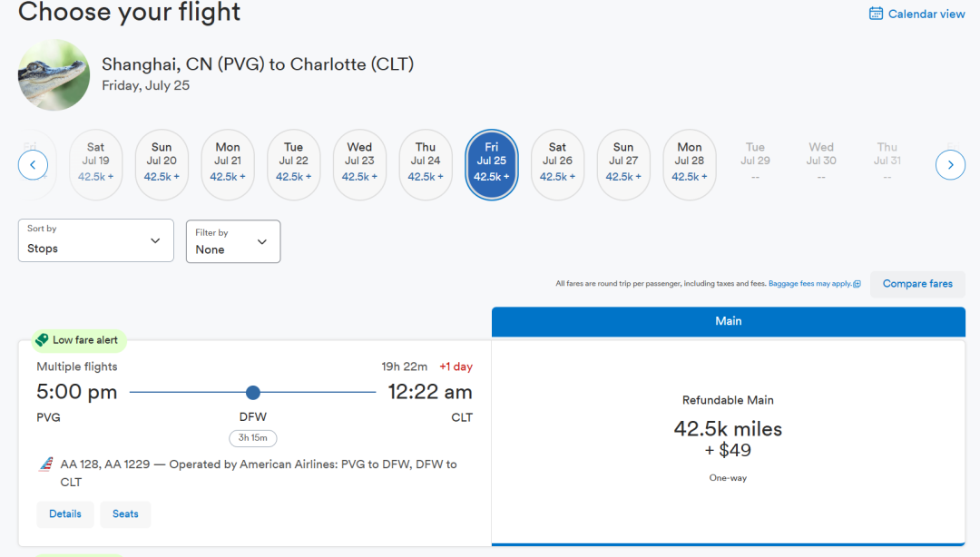This screenshot has height=557, width=980.
Task: Select Thu Jul 24 date option
Action: click(426, 164)
